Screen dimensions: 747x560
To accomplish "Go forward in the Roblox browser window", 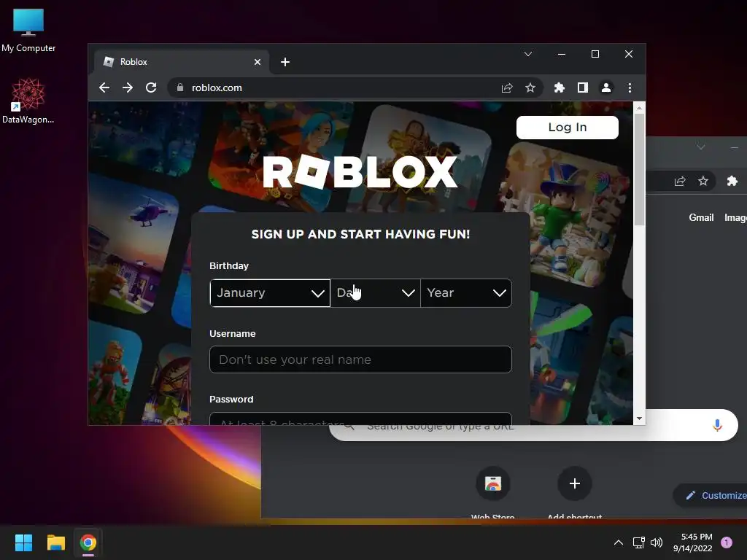I will pos(128,87).
